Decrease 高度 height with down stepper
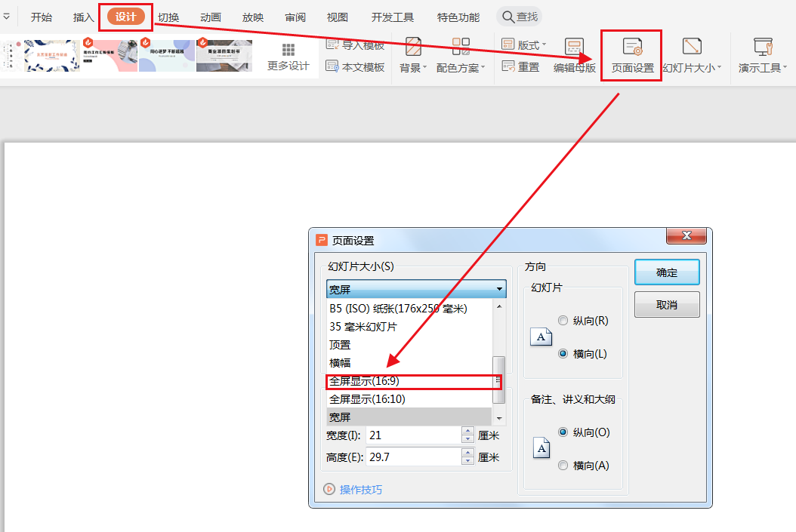Screen dimensions: 796x532 point(468,461)
